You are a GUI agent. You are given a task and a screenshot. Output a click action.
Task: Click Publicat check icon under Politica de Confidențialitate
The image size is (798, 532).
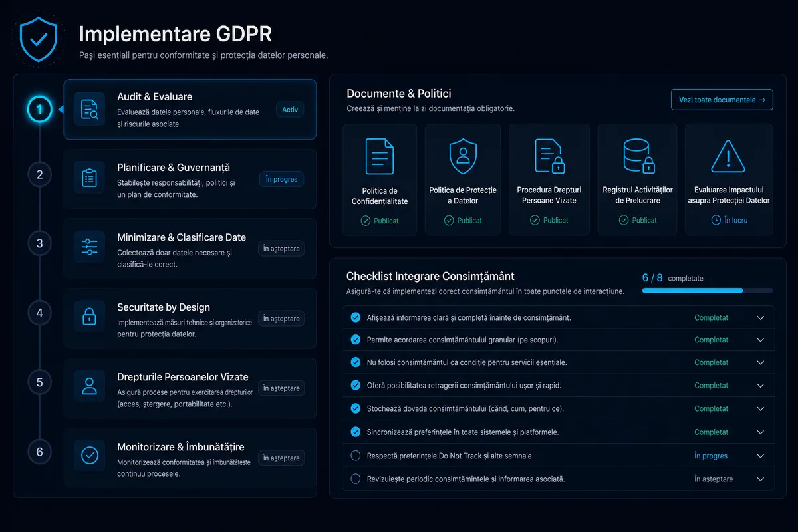pos(365,221)
